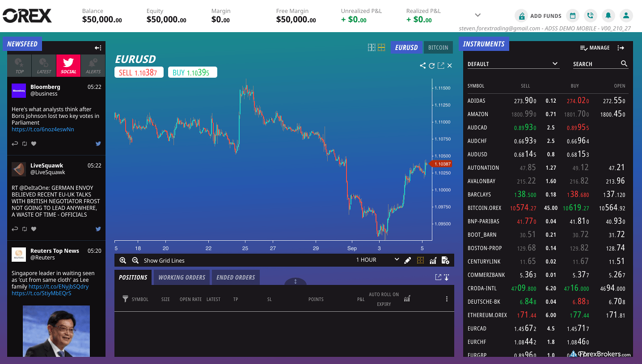The width and height of the screenshot is (642, 364).
Task: Switch to Top news tab
Action: pyautogui.click(x=19, y=66)
